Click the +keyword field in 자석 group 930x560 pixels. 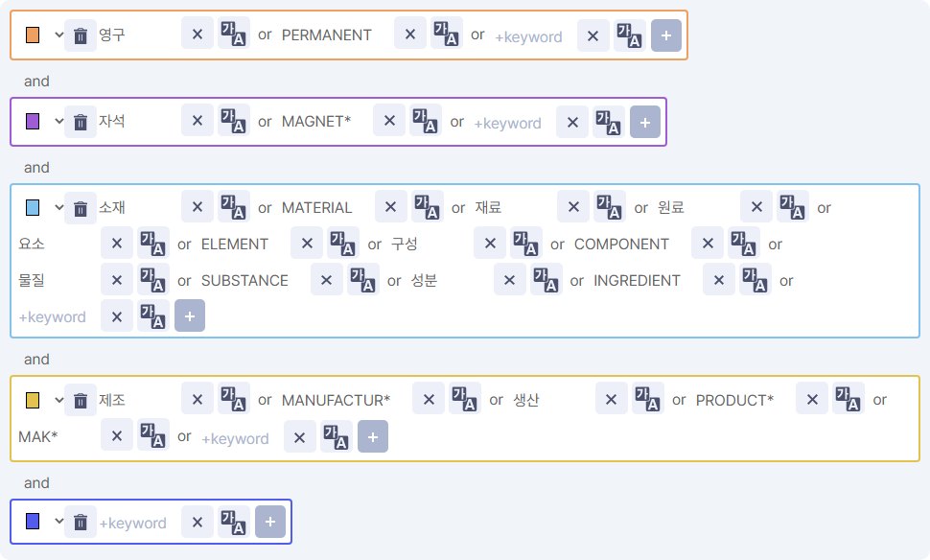pos(507,123)
